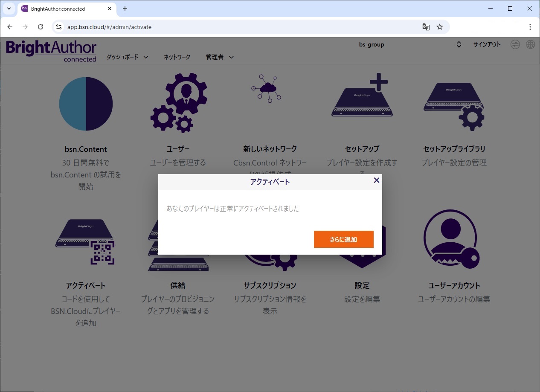Open a new browser tab
Screen dimensions: 540x392
pyautogui.click(x=125, y=9)
